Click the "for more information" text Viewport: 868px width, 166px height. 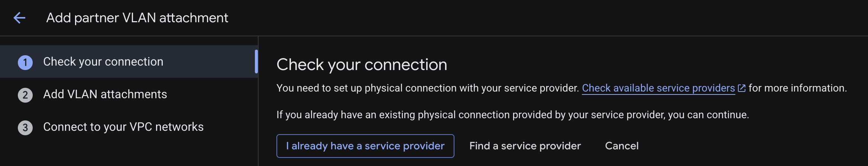pos(797,88)
